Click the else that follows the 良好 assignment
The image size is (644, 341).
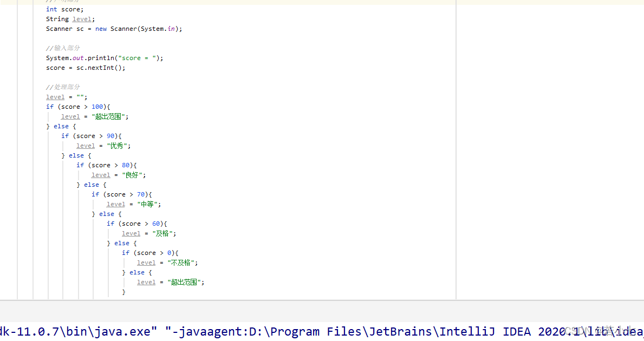coord(91,185)
